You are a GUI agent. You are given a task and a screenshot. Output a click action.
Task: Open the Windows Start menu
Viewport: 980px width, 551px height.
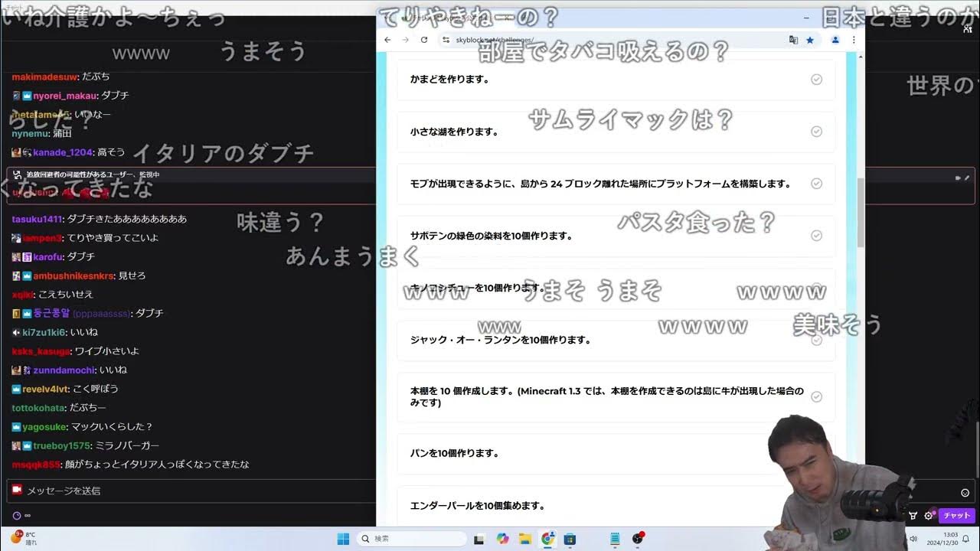click(343, 539)
